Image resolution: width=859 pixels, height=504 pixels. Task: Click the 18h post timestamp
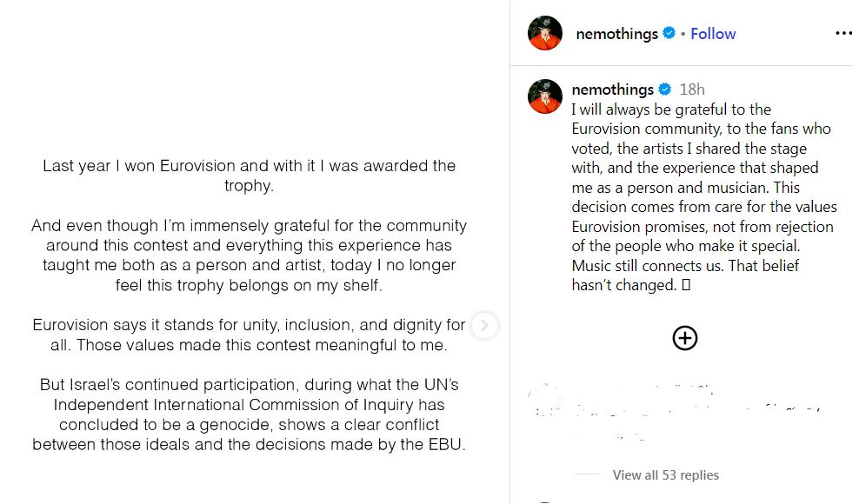[x=692, y=90]
